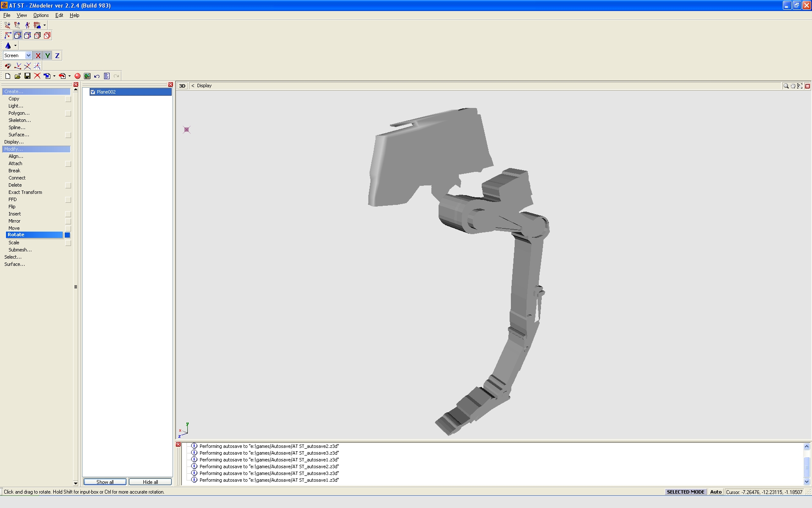This screenshot has width=812, height=508.
Task: Open materials editor red sphere icon
Action: click(77, 76)
